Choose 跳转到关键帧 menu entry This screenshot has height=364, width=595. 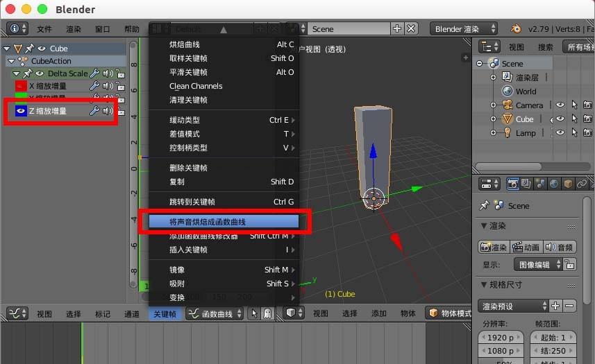pyautogui.click(x=224, y=202)
